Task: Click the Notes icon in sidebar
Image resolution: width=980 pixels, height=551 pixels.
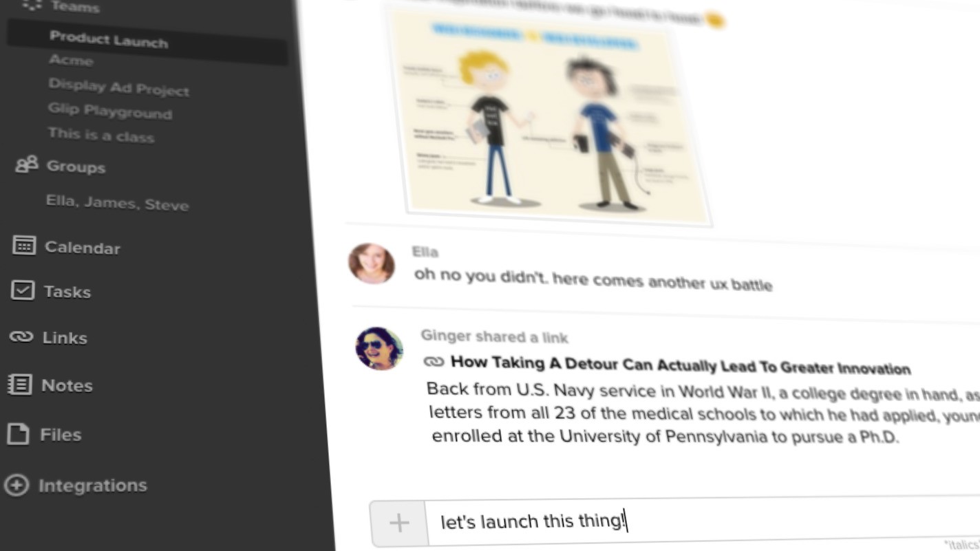Action: 19,385
